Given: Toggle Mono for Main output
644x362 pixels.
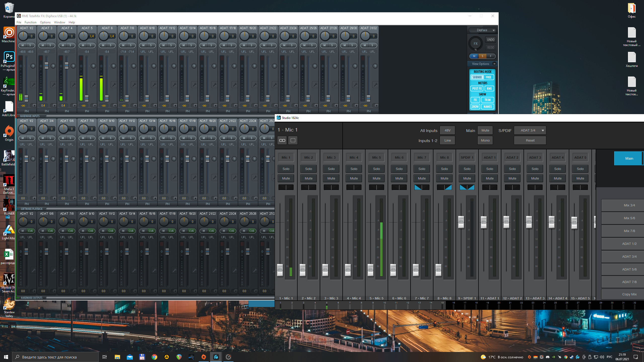Looking at the screenshot, I should pyautogui.click(x=485, y=141).
